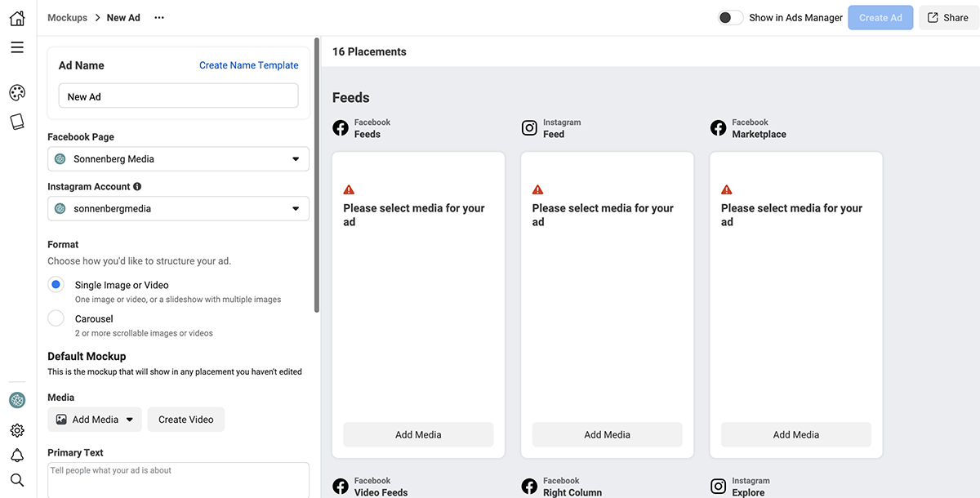Screen dimensions: 980x498
Task: Open the hamburger menu icon
Action: tap(17, 47)
